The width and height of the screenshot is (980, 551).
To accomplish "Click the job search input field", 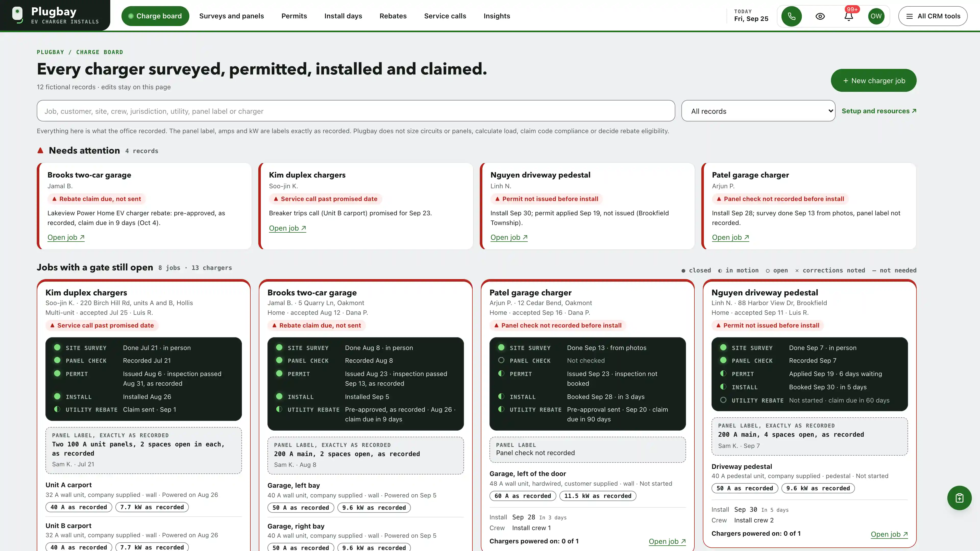I will (x=356, y=111).
